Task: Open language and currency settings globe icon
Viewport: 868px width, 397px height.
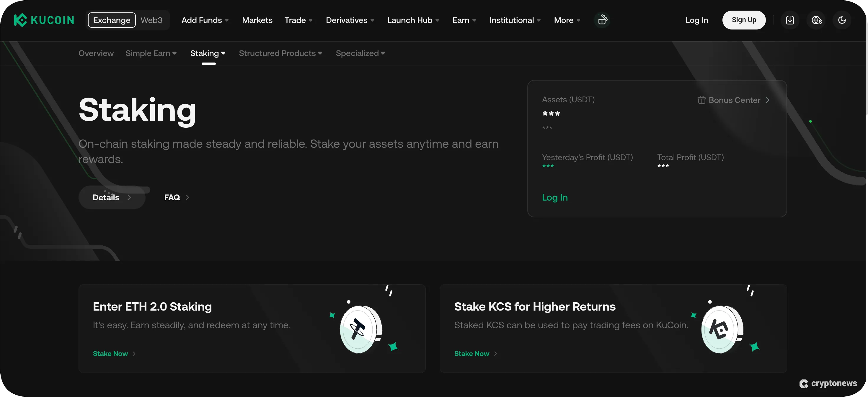Action: (x=816, y=20)
